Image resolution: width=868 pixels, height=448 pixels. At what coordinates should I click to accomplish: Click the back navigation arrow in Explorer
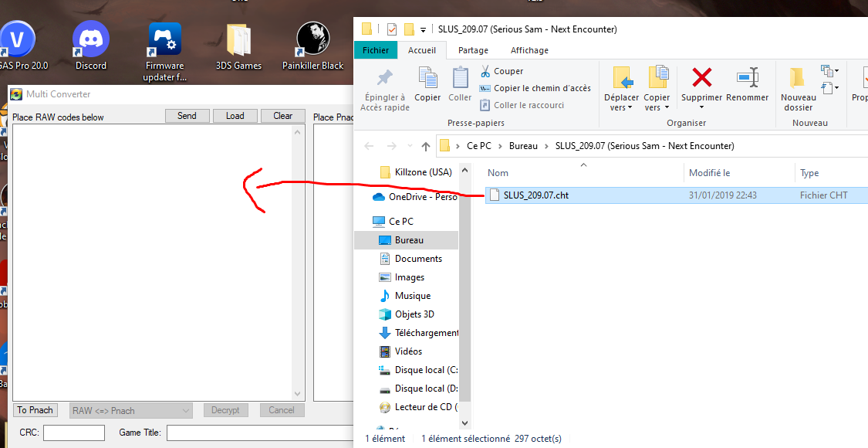370,147
